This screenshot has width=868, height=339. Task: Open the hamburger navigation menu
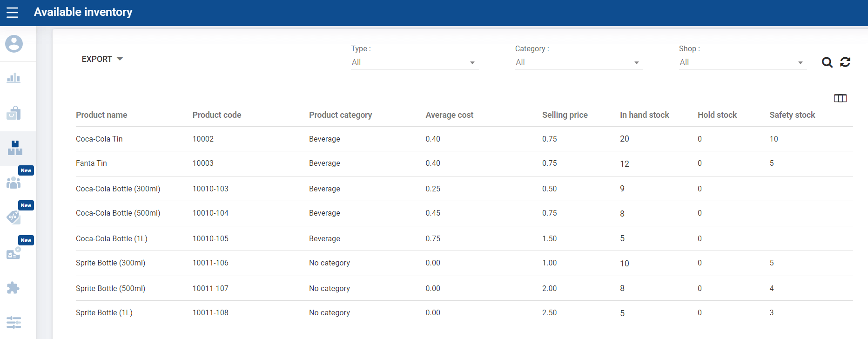[13, 13]
